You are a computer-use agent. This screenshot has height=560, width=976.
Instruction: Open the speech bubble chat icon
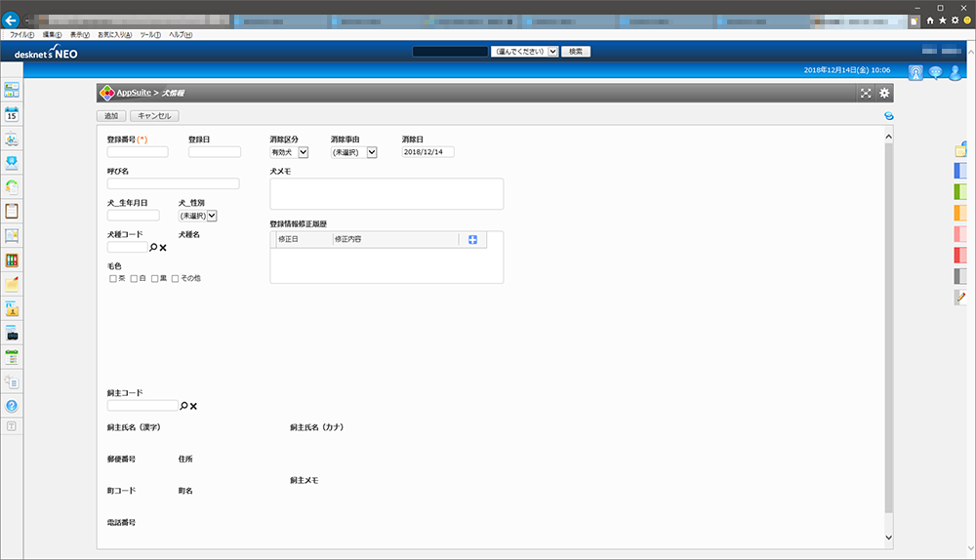point(935,72)
